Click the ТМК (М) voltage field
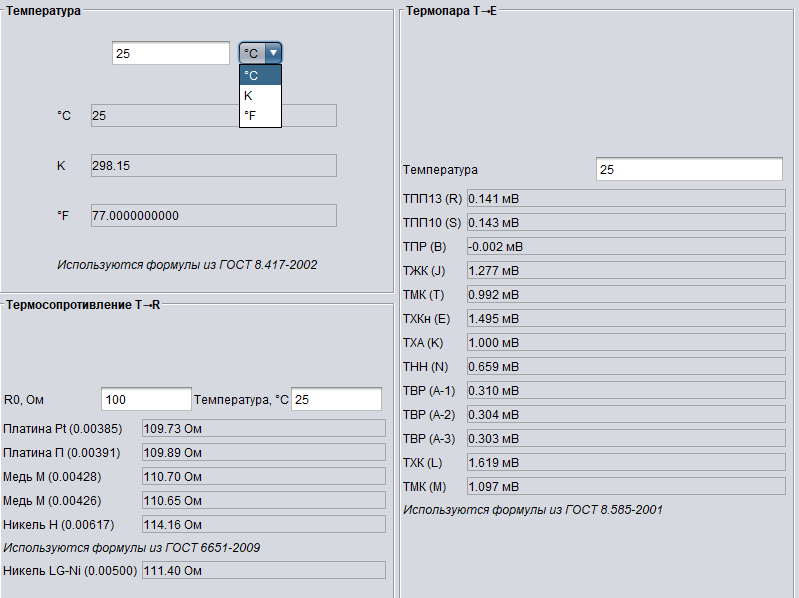The height and width of the screenshot is (598, 799). [x=625, y=486]
